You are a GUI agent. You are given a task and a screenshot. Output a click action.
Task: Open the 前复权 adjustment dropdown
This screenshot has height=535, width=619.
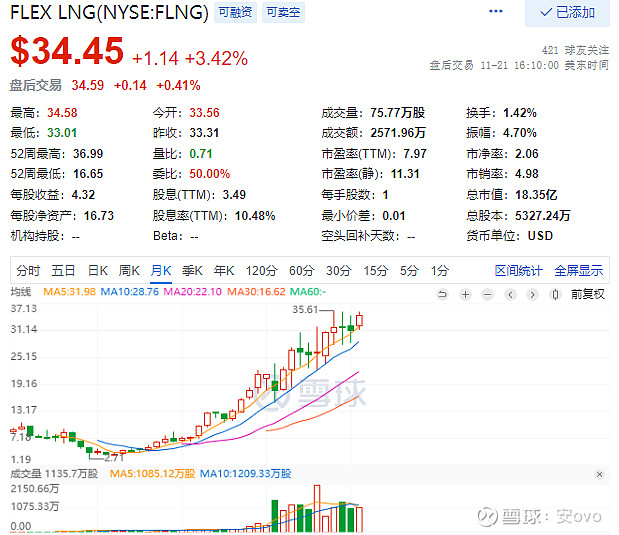(x=588, y=294)
